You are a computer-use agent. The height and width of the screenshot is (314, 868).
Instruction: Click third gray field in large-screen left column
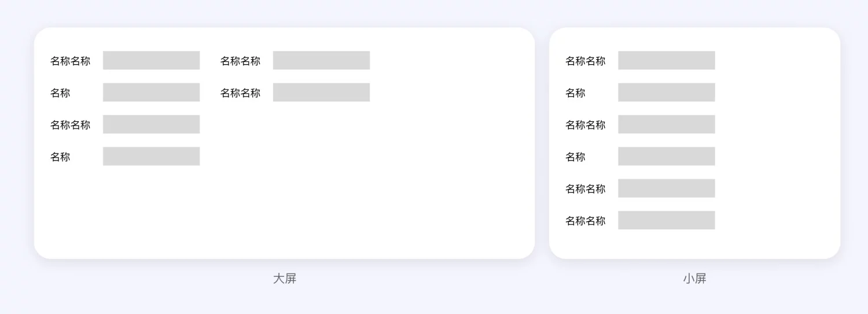click(151, 124)
